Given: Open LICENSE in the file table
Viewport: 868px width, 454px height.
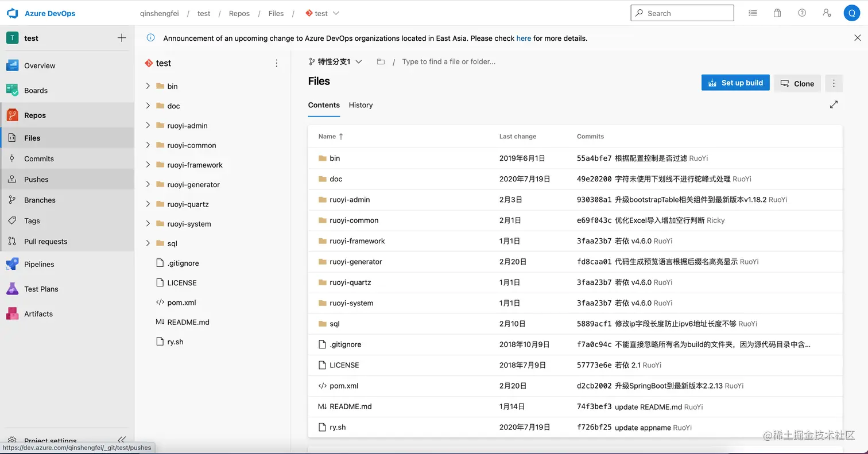Looking at the screenshot, I should coord(344,365).
